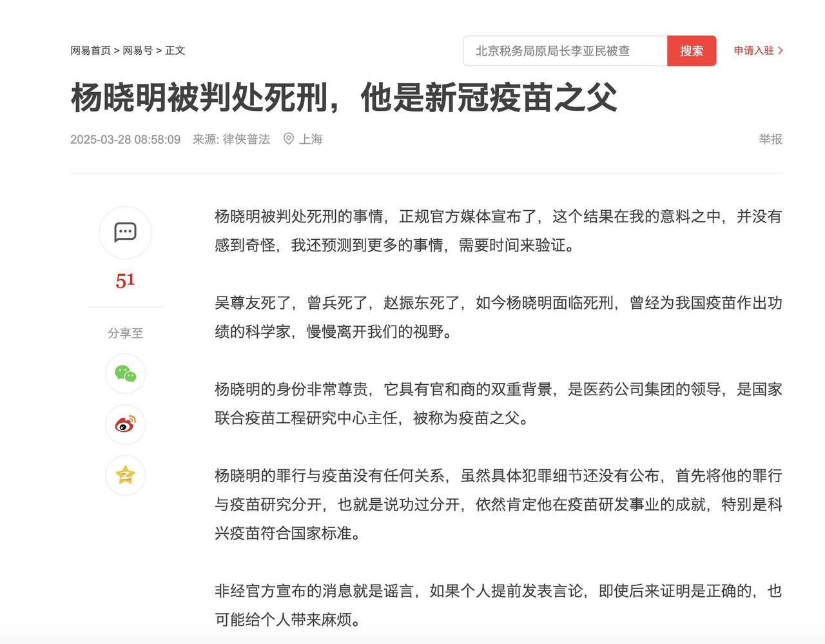The height and width of the screenshot is (644, 825).
Task: Open the comments bubble icon
Action: click(x=125, y=232)
